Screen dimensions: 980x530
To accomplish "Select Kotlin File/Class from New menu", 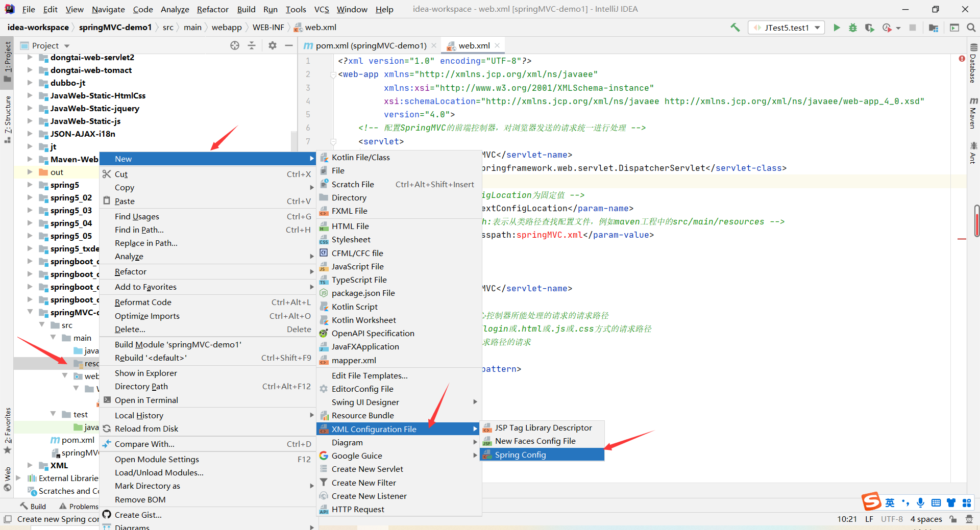I will 399,157.
